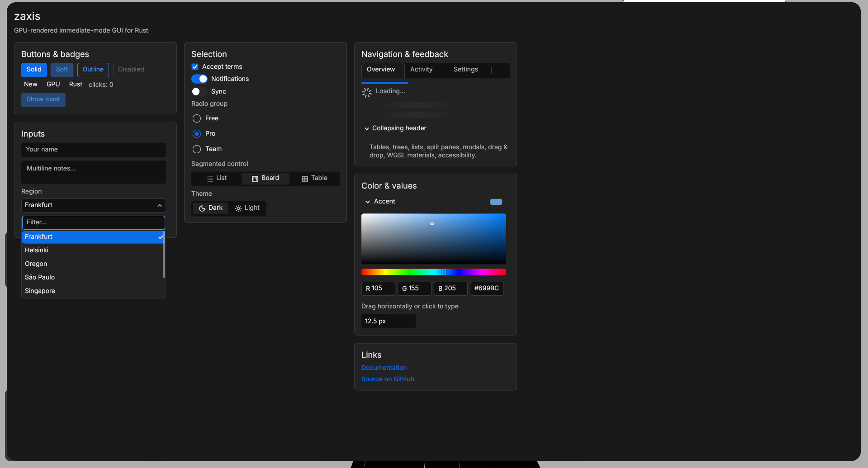
Task: Click the board icon in segmented control
Action: coord(255,179)
